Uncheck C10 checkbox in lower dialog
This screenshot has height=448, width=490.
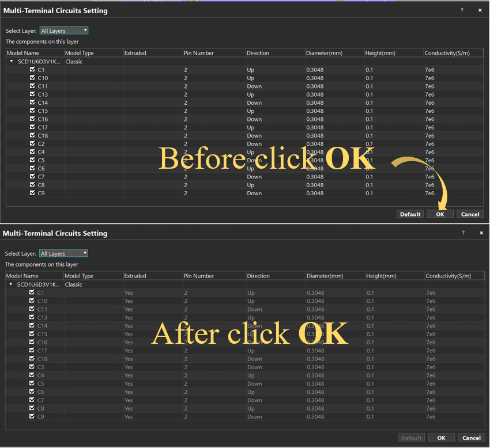32,301
